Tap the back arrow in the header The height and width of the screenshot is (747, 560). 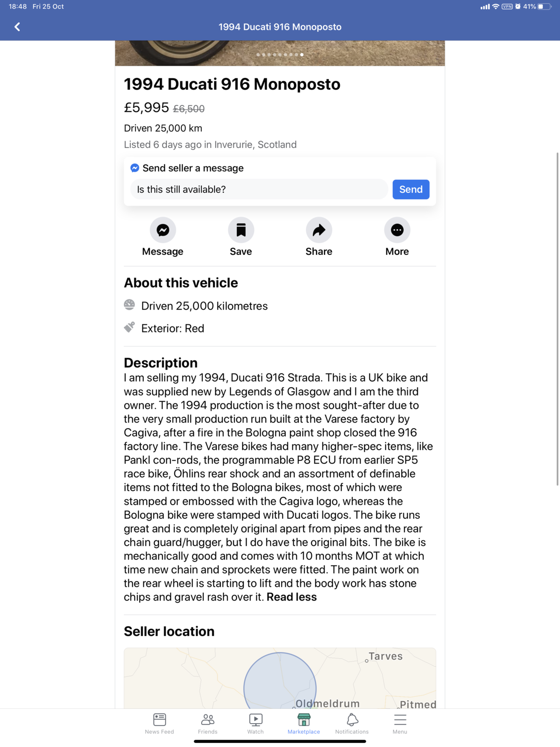tap(17, 27)
